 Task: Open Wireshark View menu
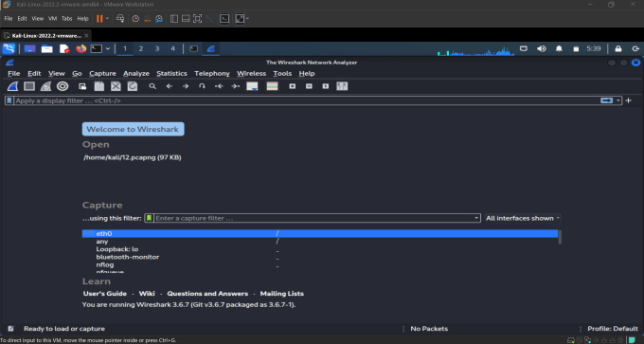click(x=56, y=74)
